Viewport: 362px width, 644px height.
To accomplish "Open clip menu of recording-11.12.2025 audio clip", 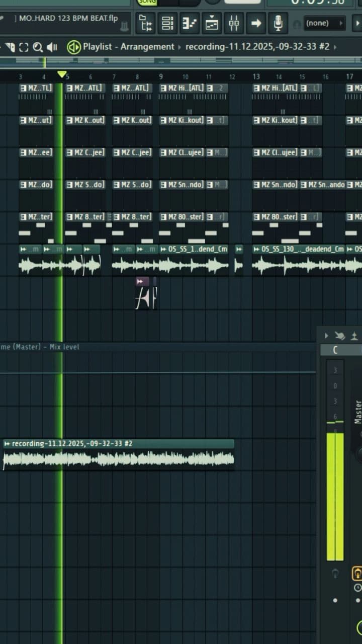I will pos(7,444).
